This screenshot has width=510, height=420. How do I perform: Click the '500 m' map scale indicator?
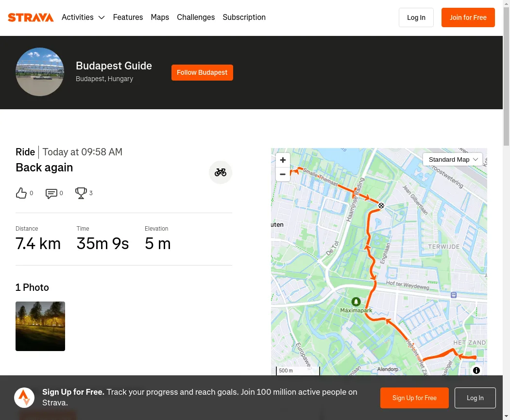point(298,370)
